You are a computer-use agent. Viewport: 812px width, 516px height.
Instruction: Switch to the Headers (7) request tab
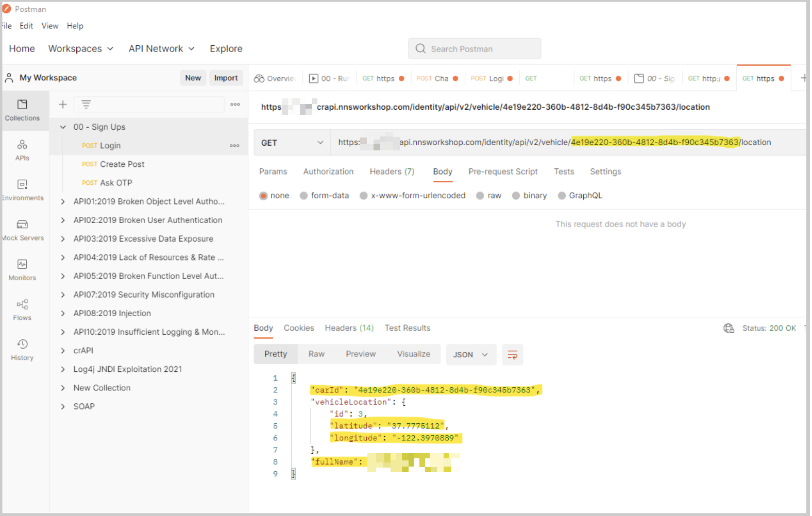[x=392, y=171]
